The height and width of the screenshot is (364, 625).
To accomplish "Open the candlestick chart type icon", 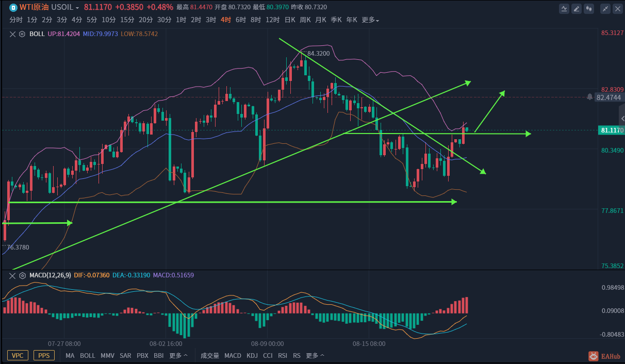I will tap(590, 8).
